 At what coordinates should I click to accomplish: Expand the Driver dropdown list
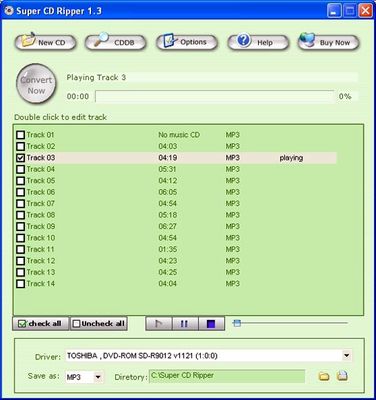[x=347, y=355]
